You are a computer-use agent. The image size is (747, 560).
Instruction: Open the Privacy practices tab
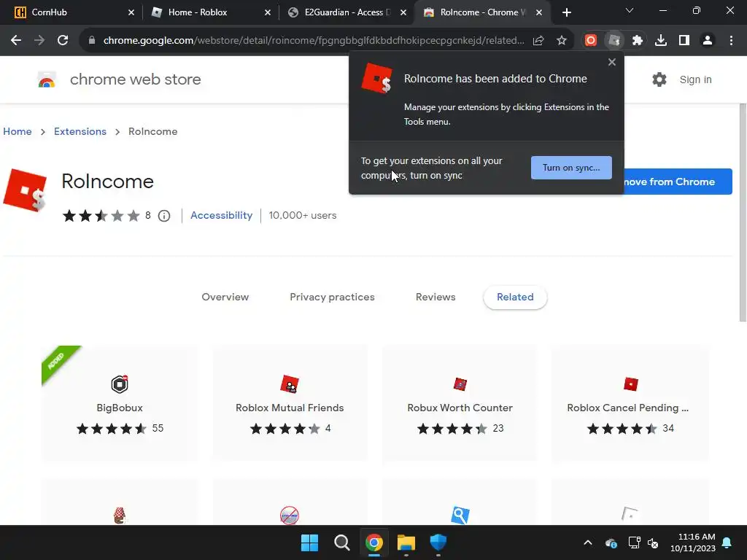click(x=332, y=297)
